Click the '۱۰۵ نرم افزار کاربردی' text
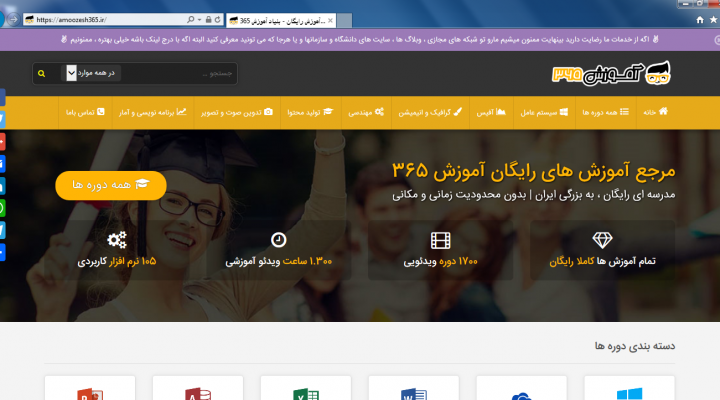Screen dimensions: 720x400 point(117,261)
